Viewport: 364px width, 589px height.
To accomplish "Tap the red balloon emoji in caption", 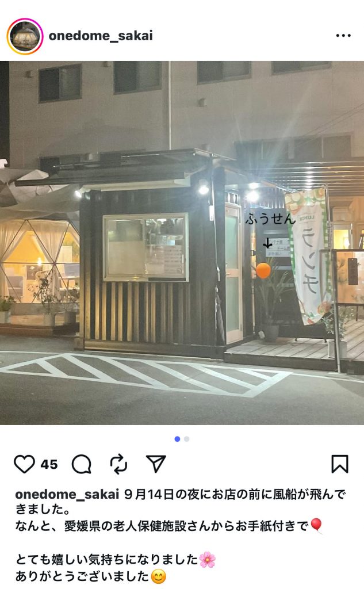I will point(316,525).
